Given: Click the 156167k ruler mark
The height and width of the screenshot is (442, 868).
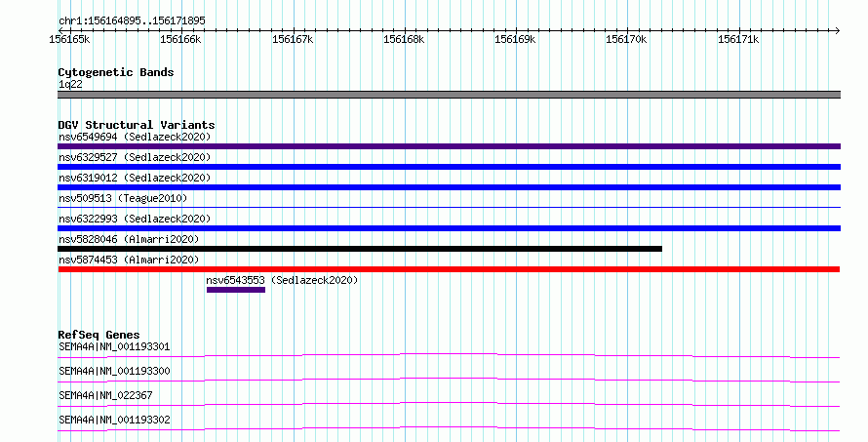Looking at the screenshot, I should pyautogui.click(x=293, y=40).
